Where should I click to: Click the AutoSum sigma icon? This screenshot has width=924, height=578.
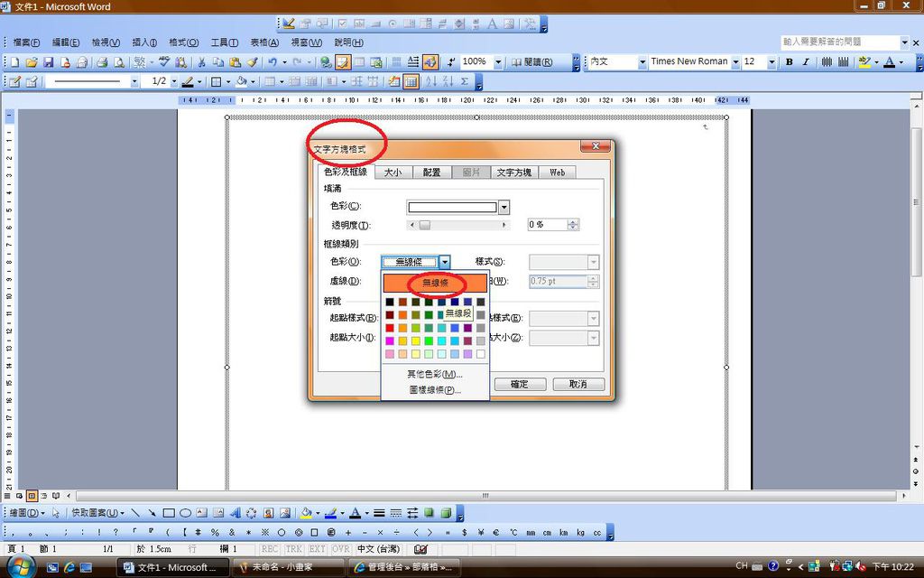(465, 81)
